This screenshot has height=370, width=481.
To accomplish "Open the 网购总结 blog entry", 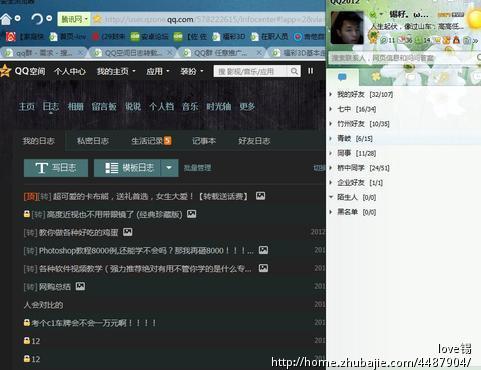I will click(x=55, y=286).
